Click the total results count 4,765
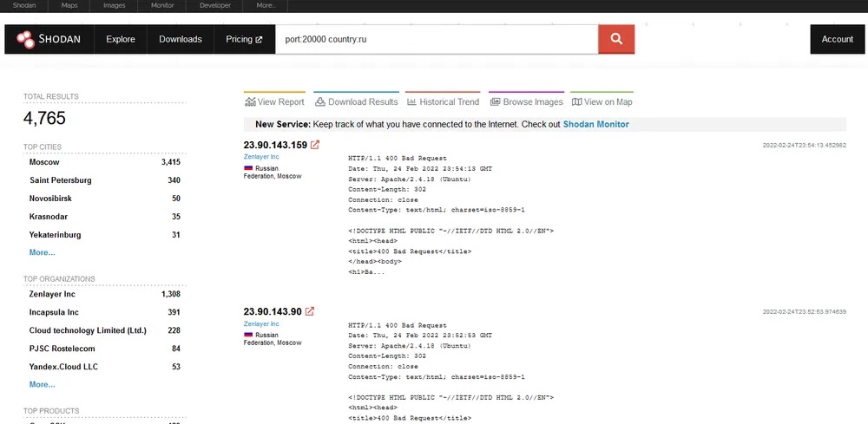The image size is (868, 424). 44,118
